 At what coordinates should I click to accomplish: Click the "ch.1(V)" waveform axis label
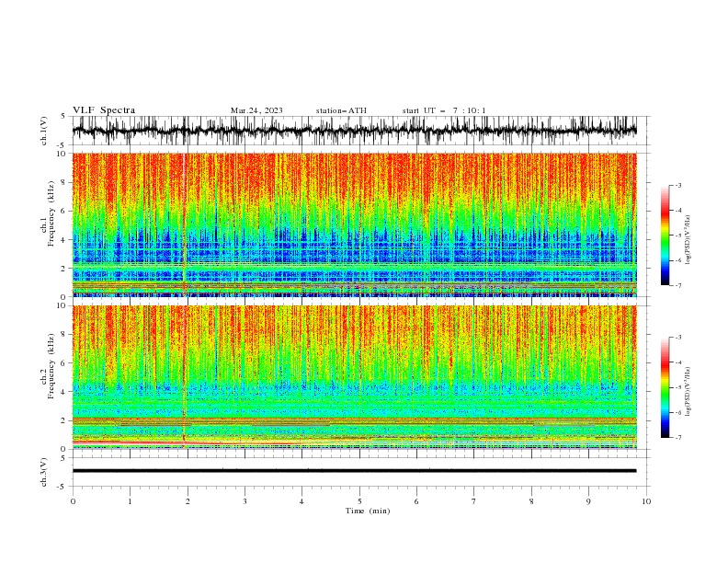coord(44,131)
